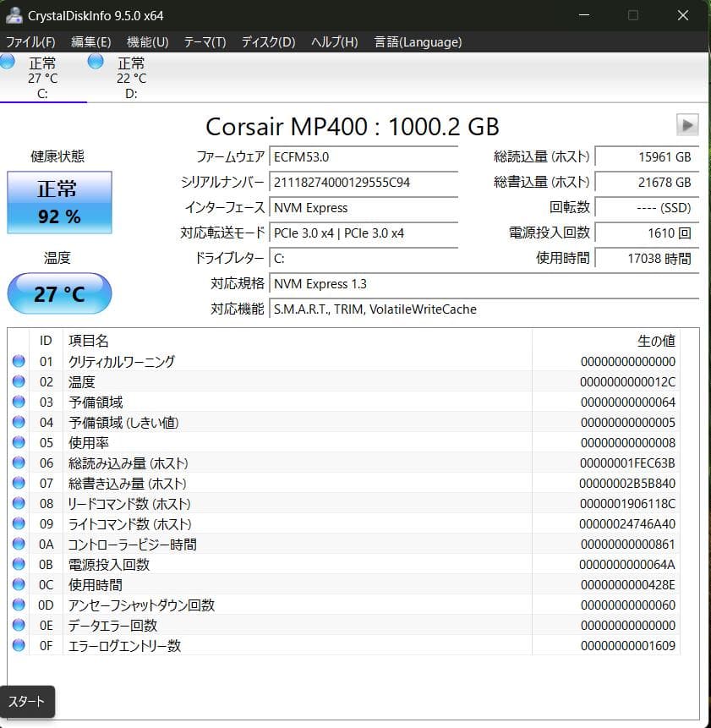This screenshot has height=728, width=711.
Task: Close the CrystalDiskInfo window
Action: (x=683, y=15)
